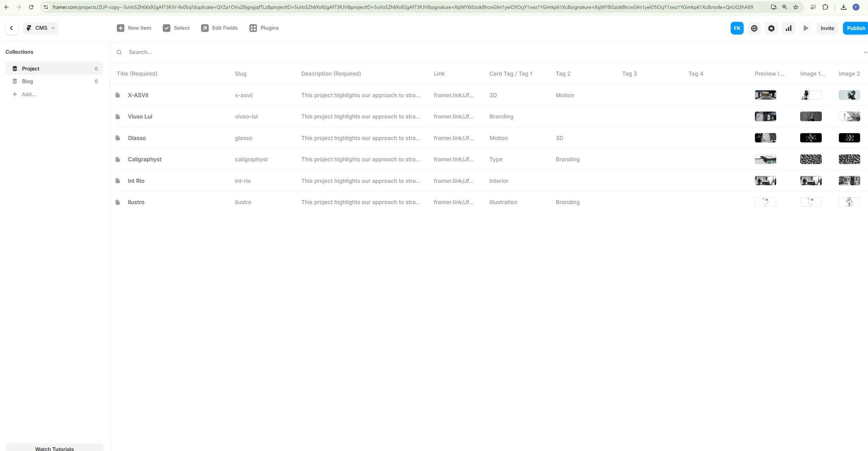868x451 pixels.
Task: Click the Glasso Image 2 thumbnail
Action: point(849,138)
